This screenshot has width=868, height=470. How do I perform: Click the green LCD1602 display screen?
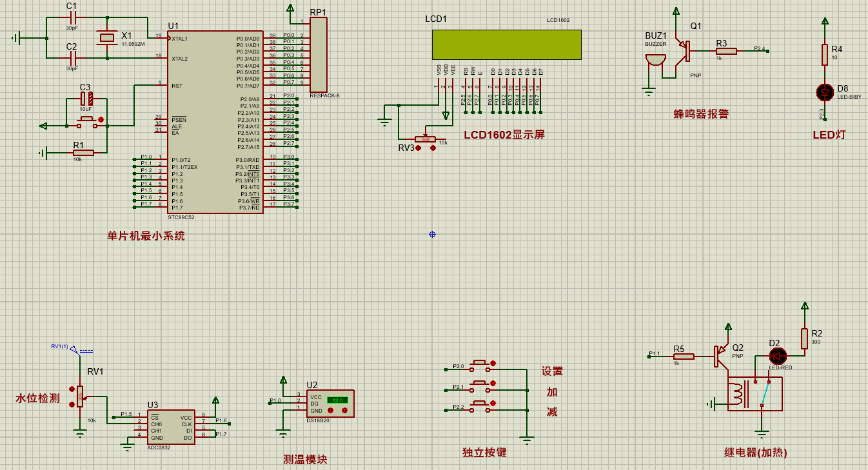pos(506,44)
